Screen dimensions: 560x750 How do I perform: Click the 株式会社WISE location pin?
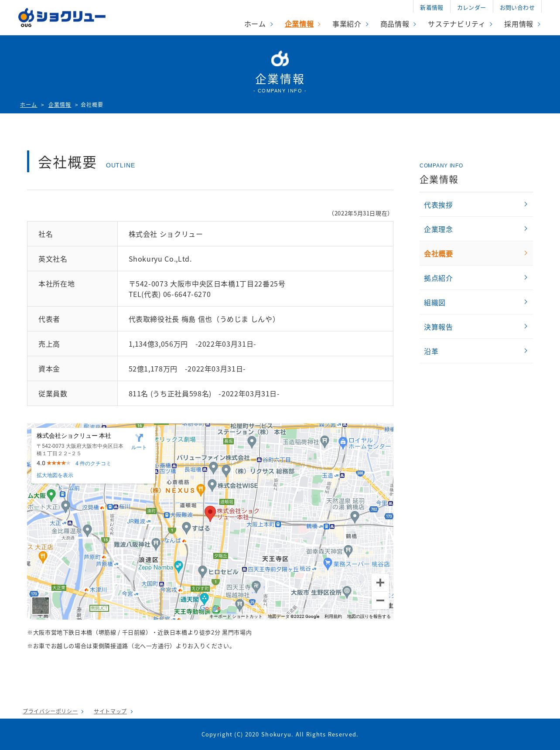click(212, 485)
